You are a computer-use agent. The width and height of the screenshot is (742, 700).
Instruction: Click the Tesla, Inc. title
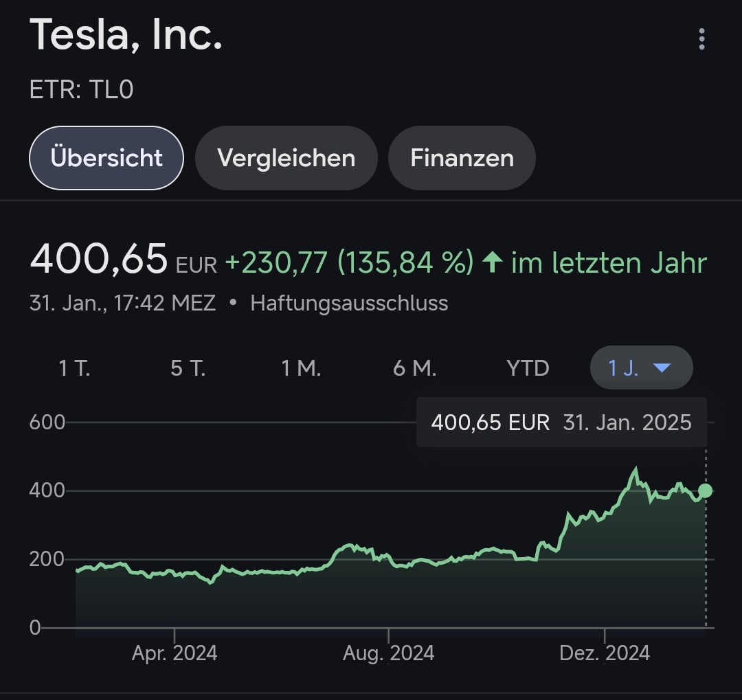[126, 34]
